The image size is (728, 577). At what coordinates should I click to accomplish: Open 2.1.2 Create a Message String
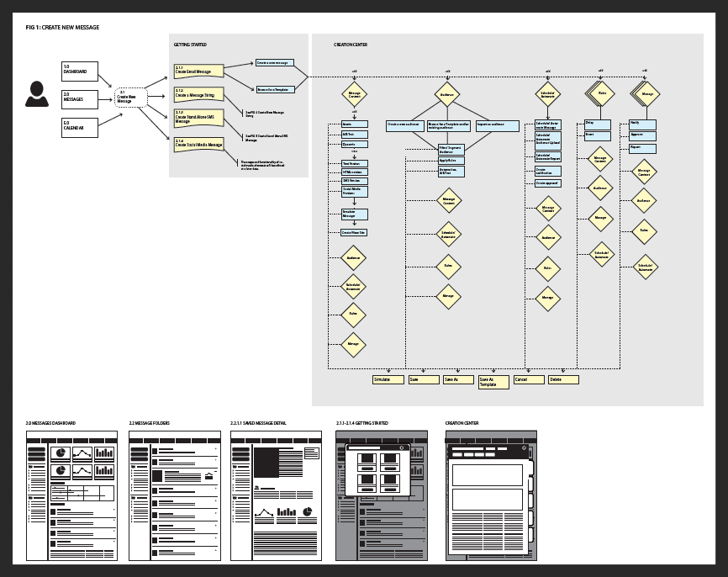pyautogui.click(x=198, y=94)
